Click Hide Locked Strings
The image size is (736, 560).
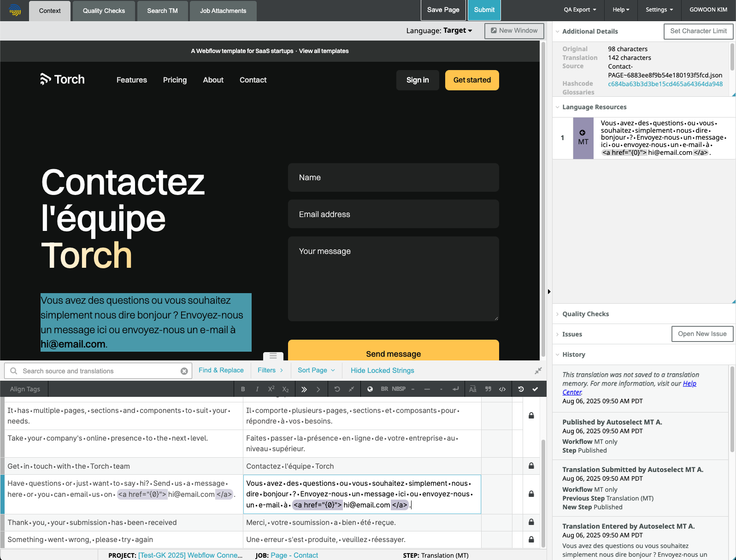383,371
